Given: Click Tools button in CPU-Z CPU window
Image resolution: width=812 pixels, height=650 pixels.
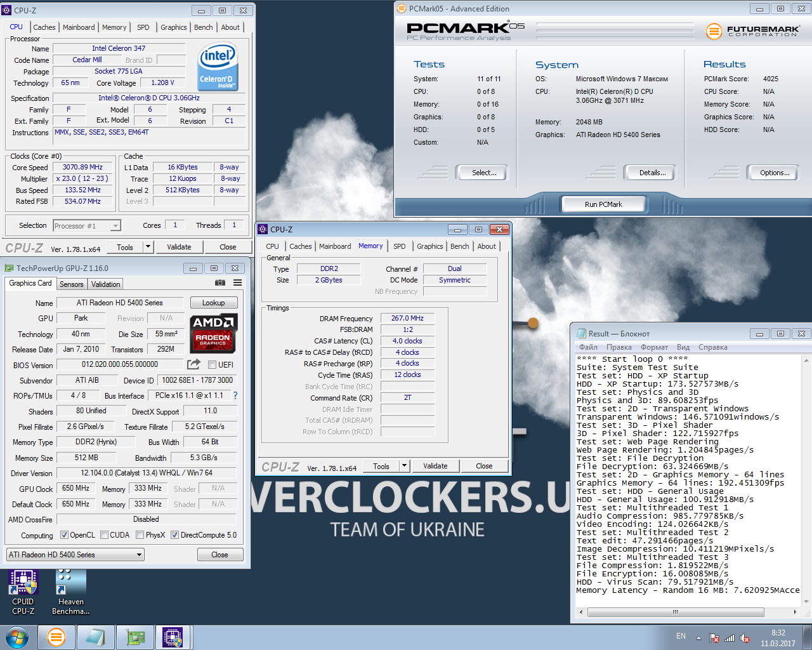Looking at the screenshot, I should tap(125, 247).
